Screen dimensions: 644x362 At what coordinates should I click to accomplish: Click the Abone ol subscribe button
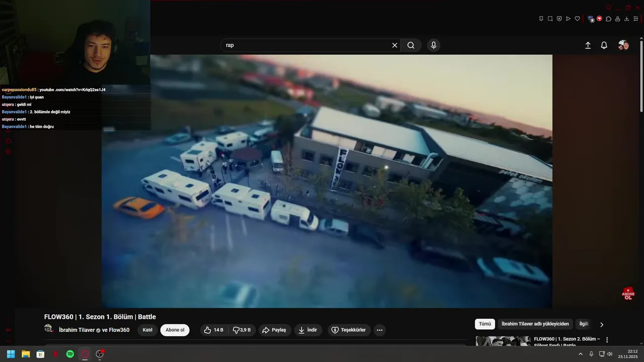pos(175,330)
